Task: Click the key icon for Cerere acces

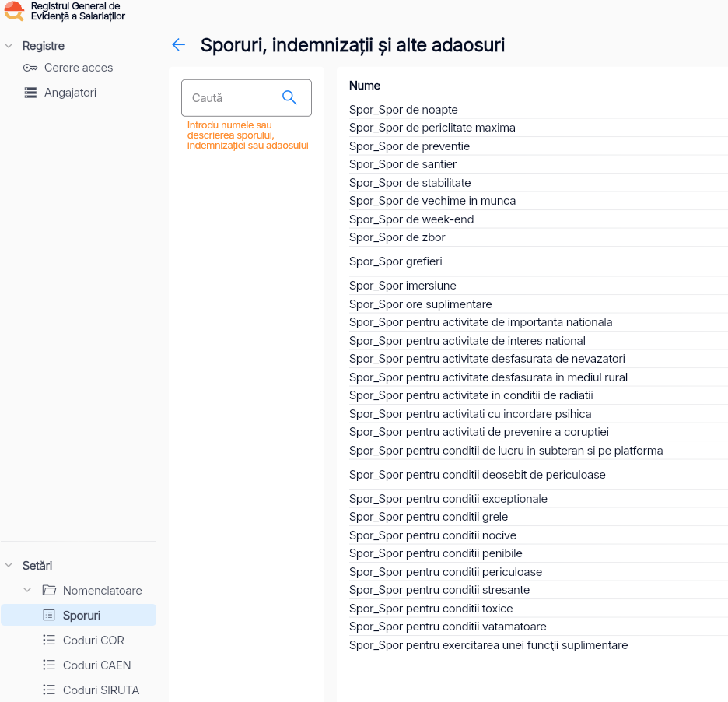Action: point(30,68)
